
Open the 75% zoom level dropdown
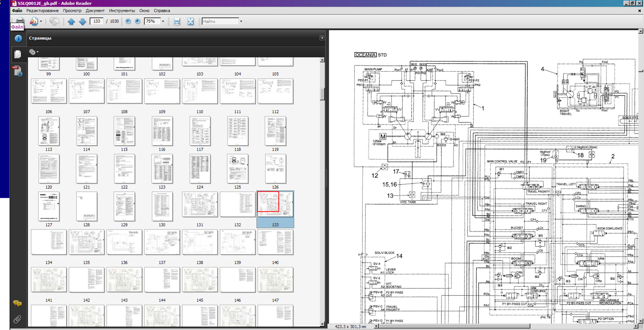point(163,21)
